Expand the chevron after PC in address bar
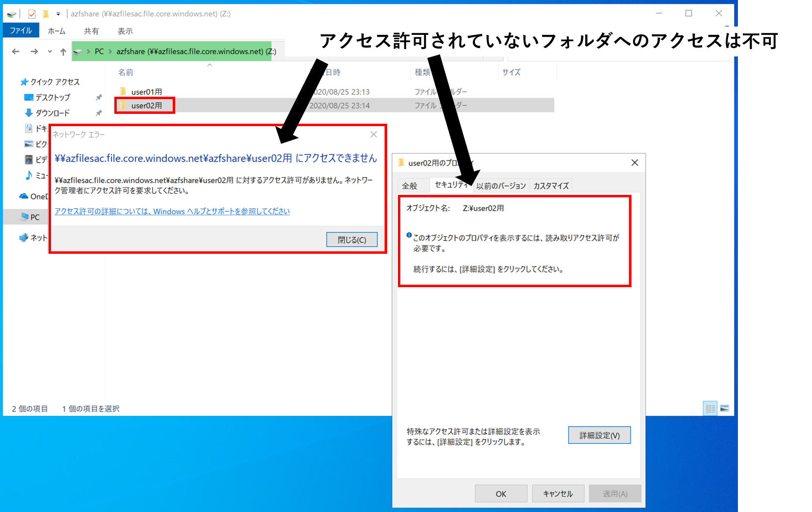Screen dimensions: 812x512 coord(110,52)
